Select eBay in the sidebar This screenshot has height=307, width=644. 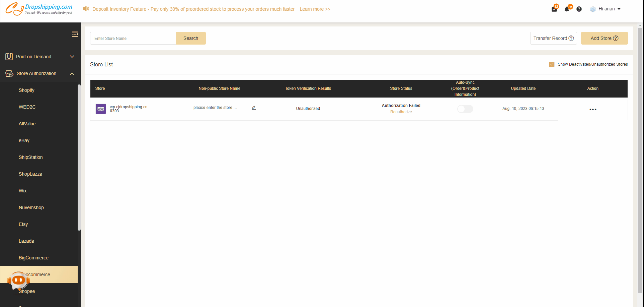24,140
